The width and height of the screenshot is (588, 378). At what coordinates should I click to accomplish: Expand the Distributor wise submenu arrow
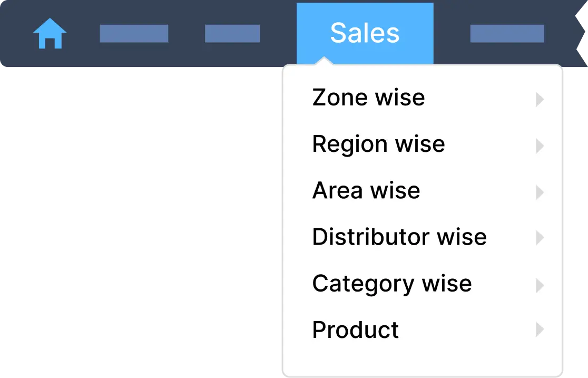pyautogui.click(x=539, y=238)
